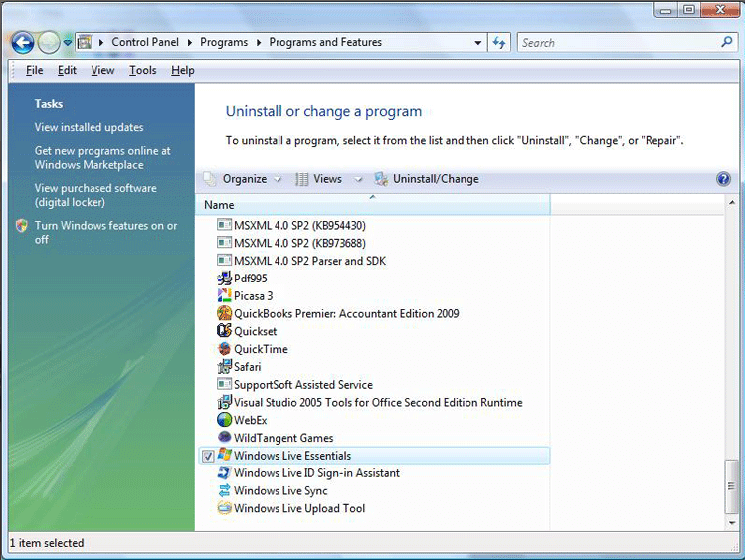Click the Windows Live ID Sign-in Assistant icon

click(224, 472)
